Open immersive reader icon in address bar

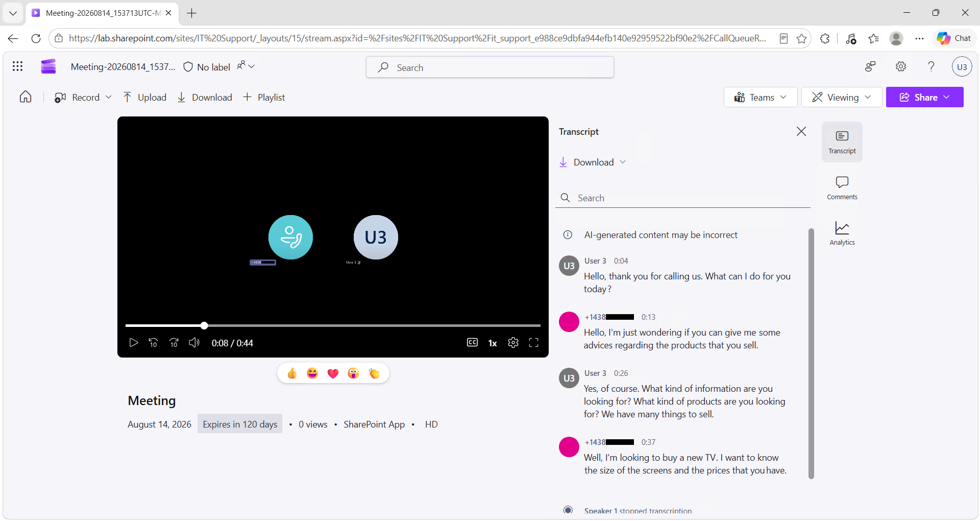pyautogui.click(x=783, y=38)
